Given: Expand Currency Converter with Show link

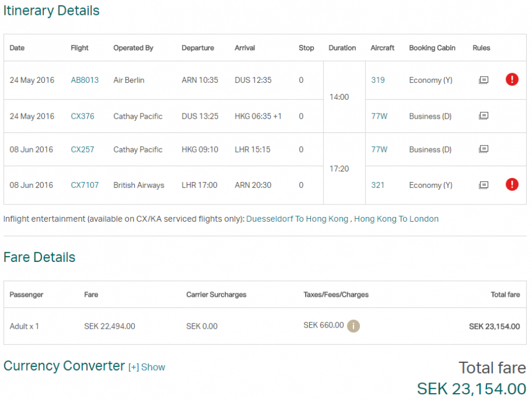Looking at the screenshot, I should pos(153,367).
